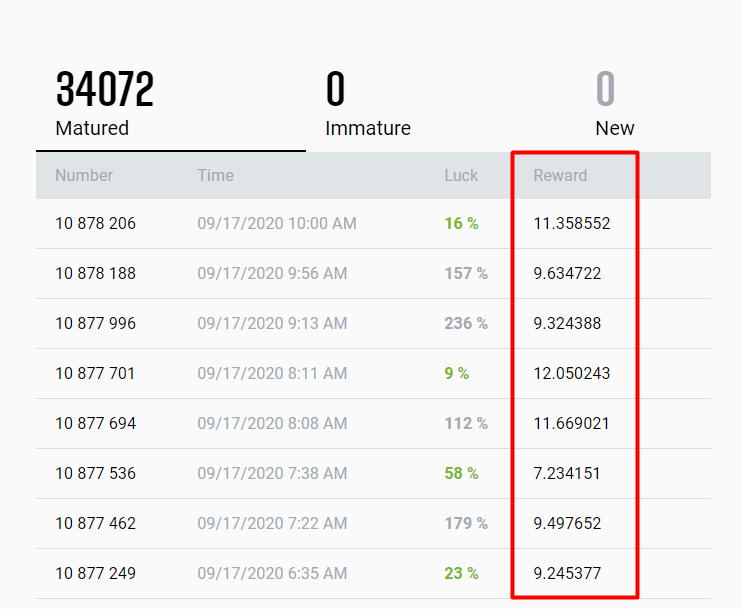This screenshot has height=609, width=742.
Task: Open block number 10 878 206
Action: coord(95,223)
